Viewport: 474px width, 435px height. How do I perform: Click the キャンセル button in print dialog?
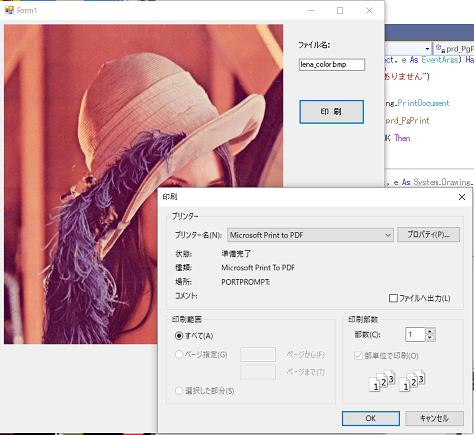(434, 418)
